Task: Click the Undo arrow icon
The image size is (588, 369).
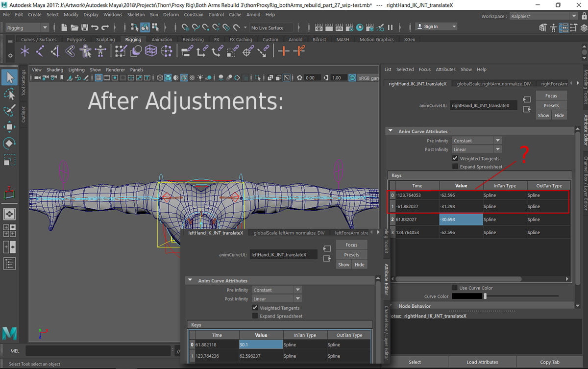Action: [95, 28]
